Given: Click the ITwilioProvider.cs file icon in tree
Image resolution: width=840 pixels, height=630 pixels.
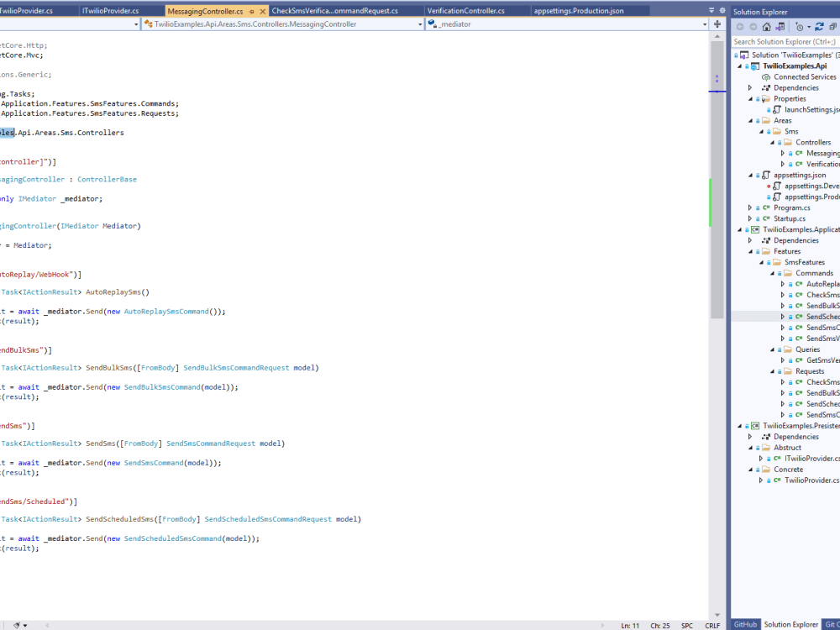Looking at the screenshot, I should [777, 459].
